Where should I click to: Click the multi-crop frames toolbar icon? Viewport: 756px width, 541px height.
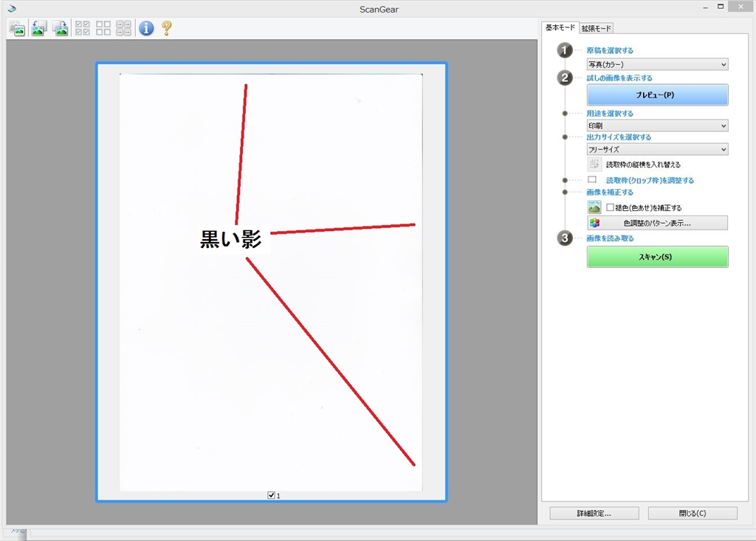[123, 28]
